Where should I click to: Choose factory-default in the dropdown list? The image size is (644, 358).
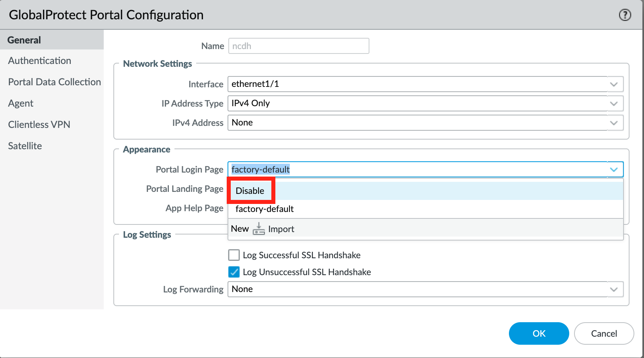(x=425, y=209)
